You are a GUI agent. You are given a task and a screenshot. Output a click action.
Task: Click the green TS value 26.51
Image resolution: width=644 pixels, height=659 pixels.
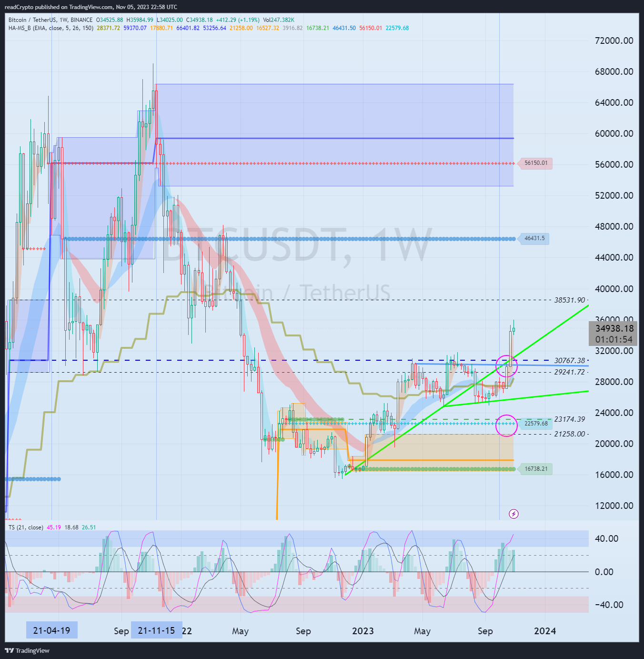pyautogui.click(x=89, y=527)
